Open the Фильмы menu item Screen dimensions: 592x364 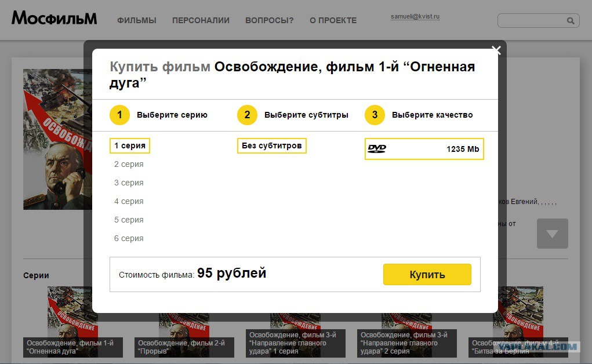pyautogui.click(x=137, y=21)
